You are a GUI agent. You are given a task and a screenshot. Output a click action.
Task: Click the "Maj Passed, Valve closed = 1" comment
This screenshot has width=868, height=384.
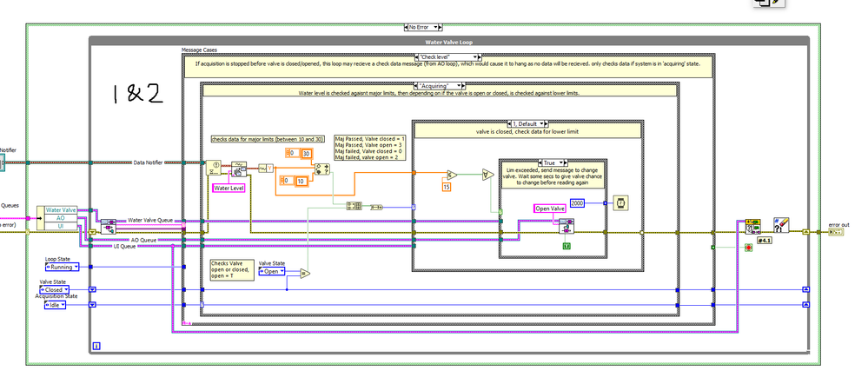370,147
